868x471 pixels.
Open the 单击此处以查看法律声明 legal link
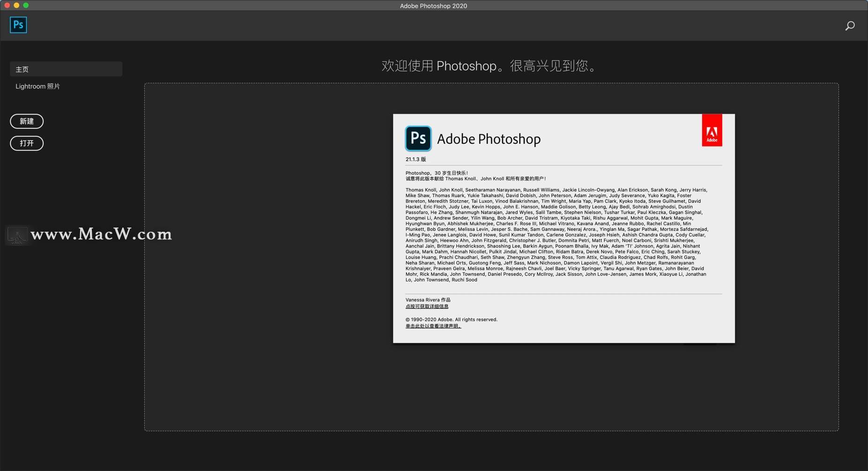(x=433, y=326)
